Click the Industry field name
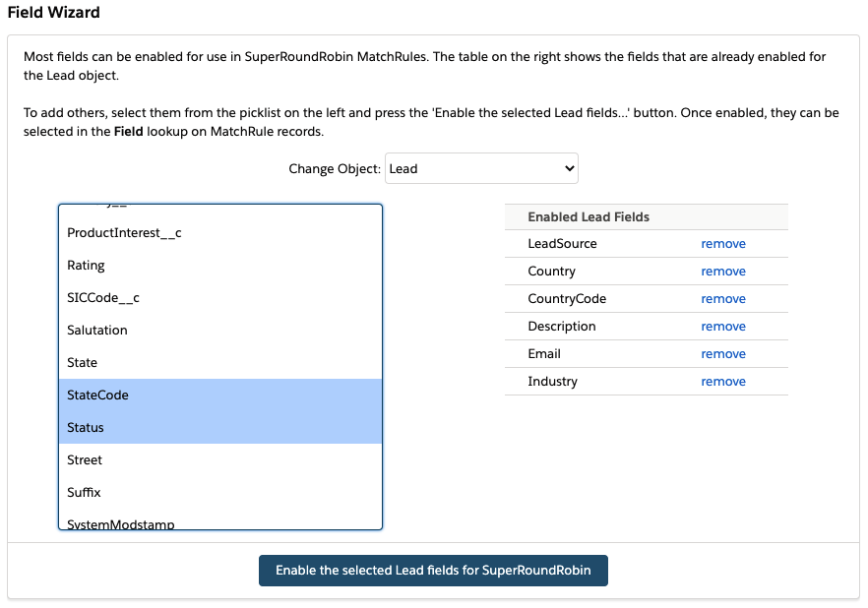868x608 pixels. 552,382
